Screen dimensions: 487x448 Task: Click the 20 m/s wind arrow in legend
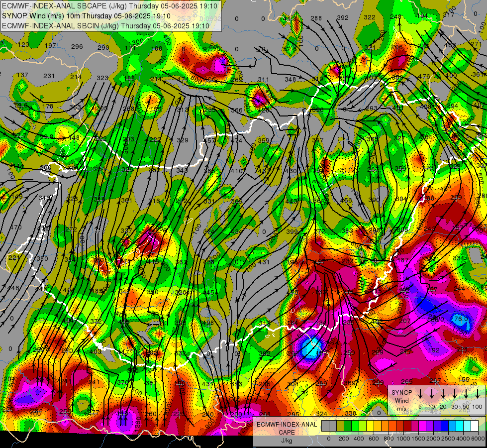pyautogui.click(x=443, y=394)
